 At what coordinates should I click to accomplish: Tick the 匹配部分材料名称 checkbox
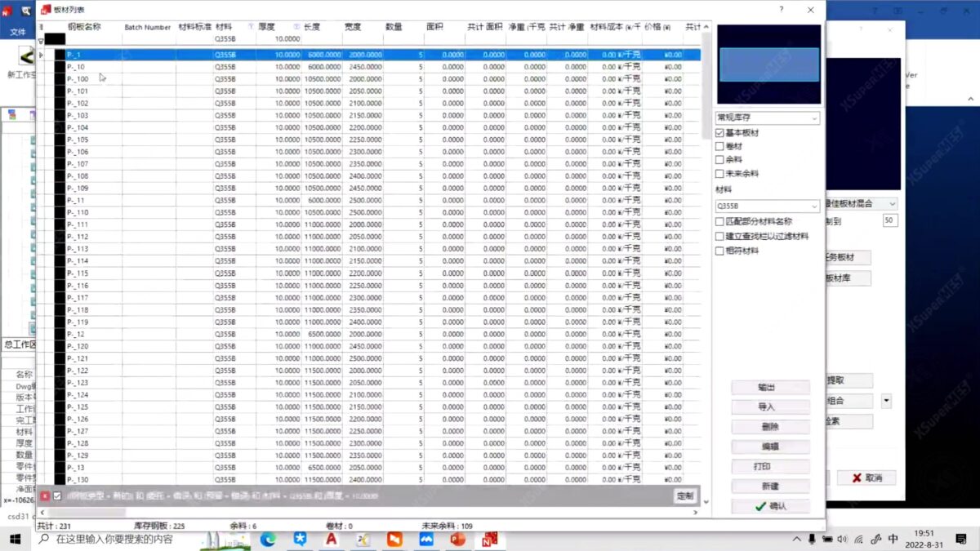(x=719, y=221)
